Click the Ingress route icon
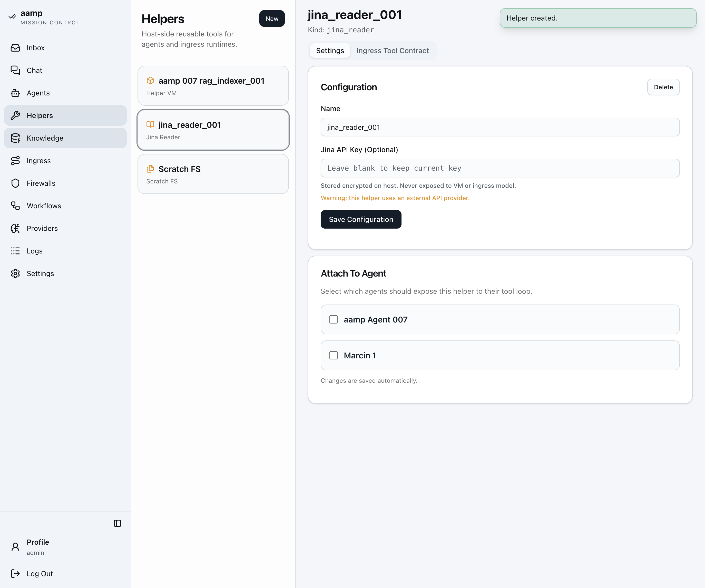705x588 pixels. coord(15,160)
